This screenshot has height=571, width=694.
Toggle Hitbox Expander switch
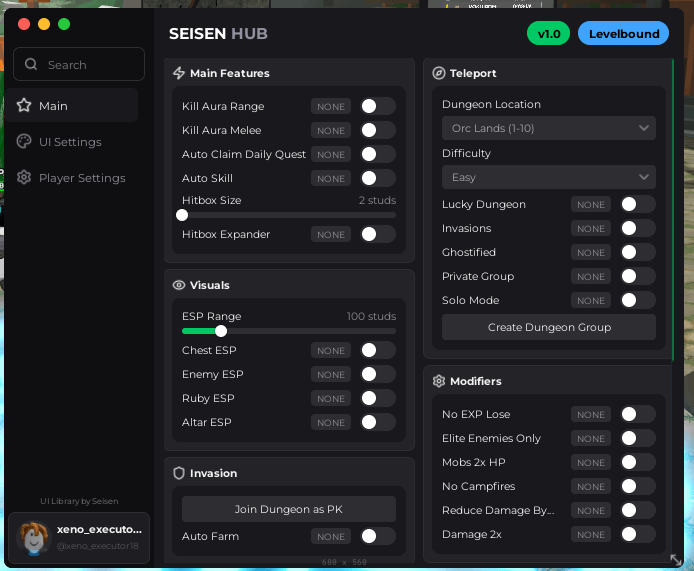click(378, 234)
